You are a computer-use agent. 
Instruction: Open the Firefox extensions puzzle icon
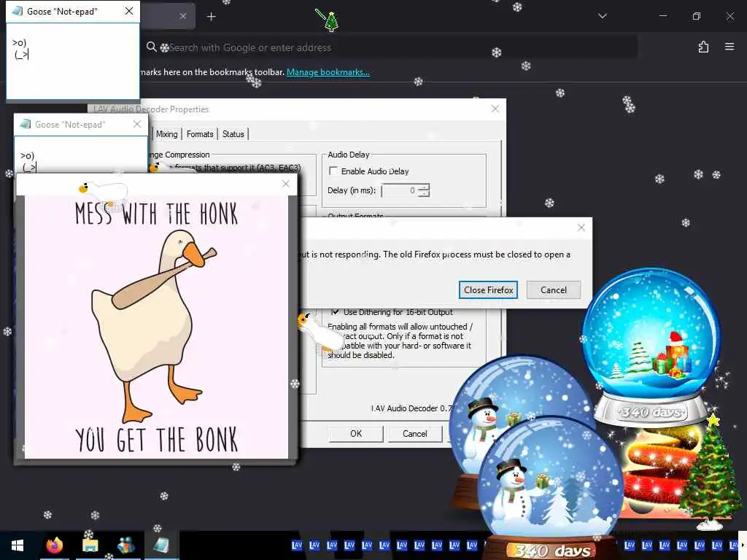point(703,47)
